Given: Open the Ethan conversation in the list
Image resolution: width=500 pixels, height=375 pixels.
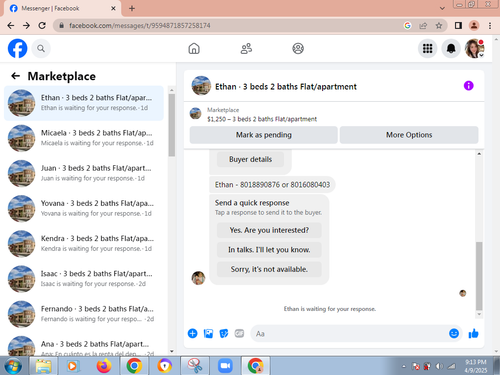Looking at the screenshot, I should (84, 103).
